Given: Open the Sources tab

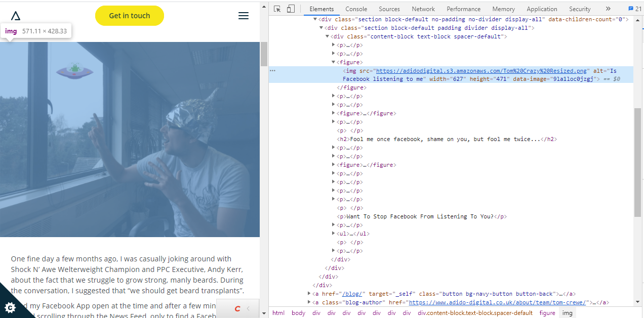Looking at the screenshot, I should tap(389, 9).
